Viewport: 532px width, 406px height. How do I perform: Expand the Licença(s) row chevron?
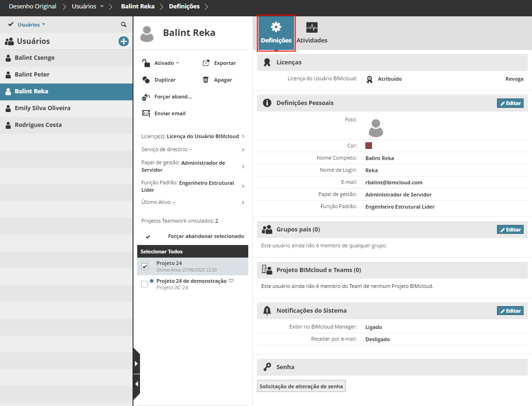(243, 136)
